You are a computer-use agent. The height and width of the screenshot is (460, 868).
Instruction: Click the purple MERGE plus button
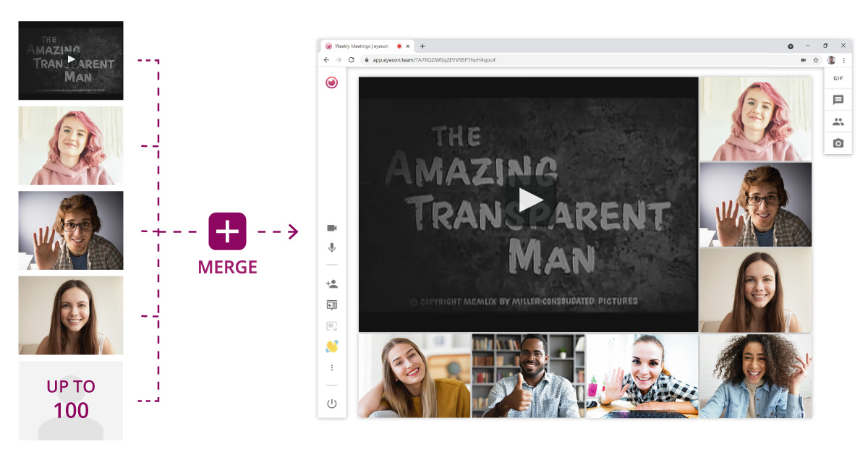(228, 231)
